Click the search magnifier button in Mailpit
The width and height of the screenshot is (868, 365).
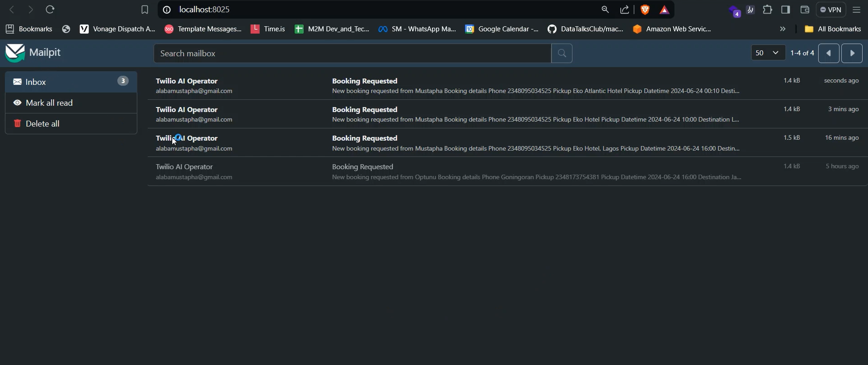(x=562, y=53)
